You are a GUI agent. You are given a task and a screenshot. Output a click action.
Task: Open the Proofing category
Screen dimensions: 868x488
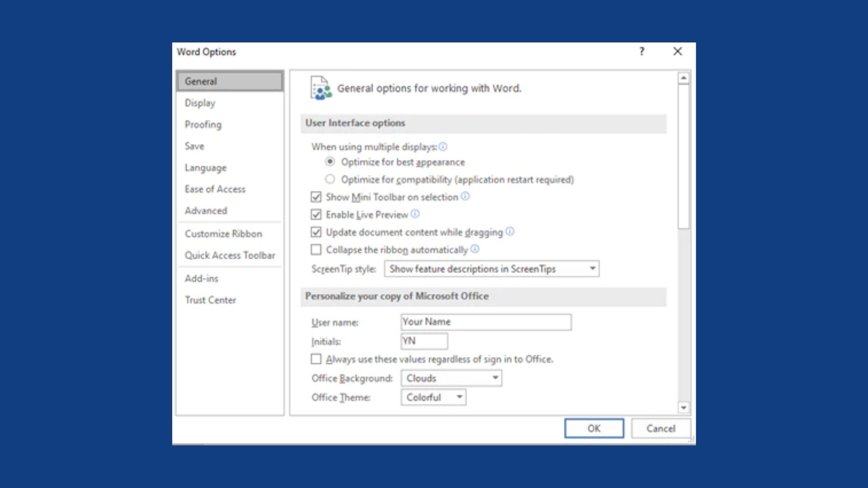230,125
